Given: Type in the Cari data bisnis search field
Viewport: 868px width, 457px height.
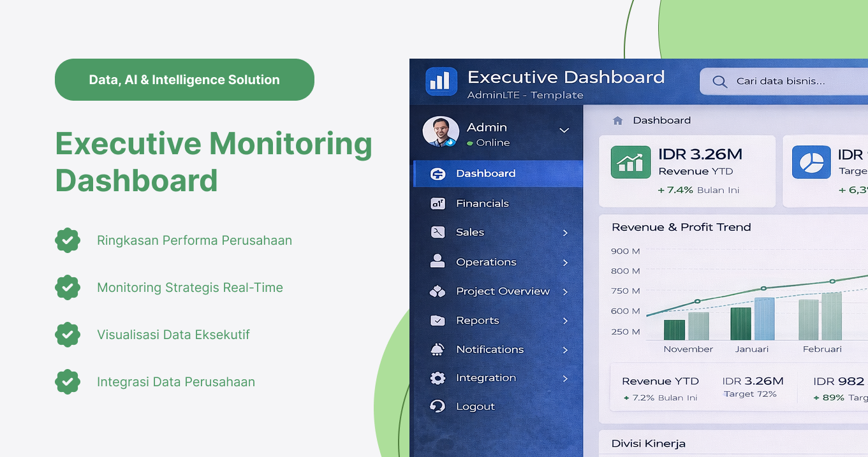Looking at the screenshot, I should pyautogui.click(x=784, y=81).
